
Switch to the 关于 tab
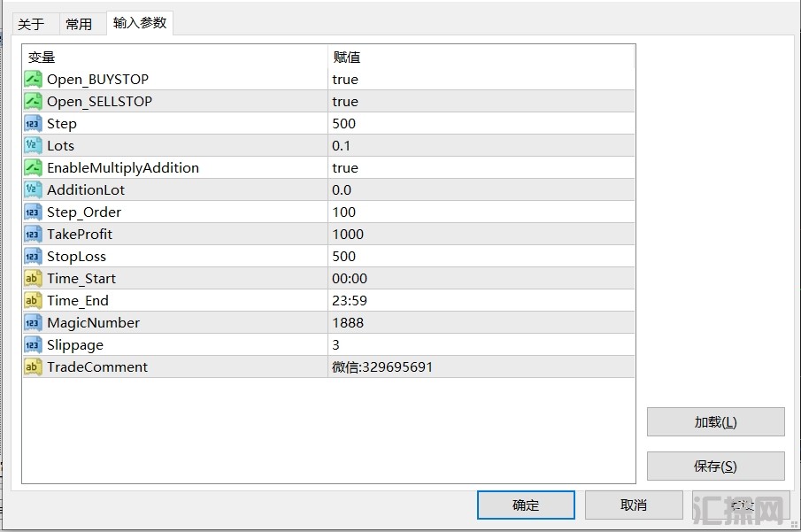pyautogui.click(x=31, y=25)
